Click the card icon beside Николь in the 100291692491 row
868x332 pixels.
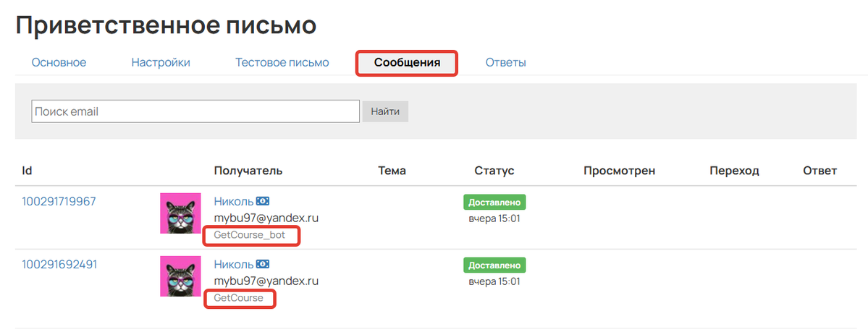coord(263,264)
